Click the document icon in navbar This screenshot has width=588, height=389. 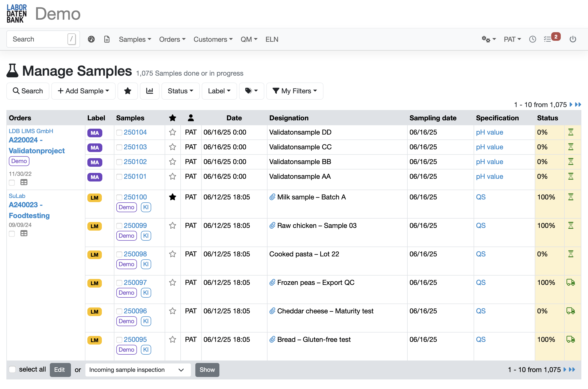(107, 39)
